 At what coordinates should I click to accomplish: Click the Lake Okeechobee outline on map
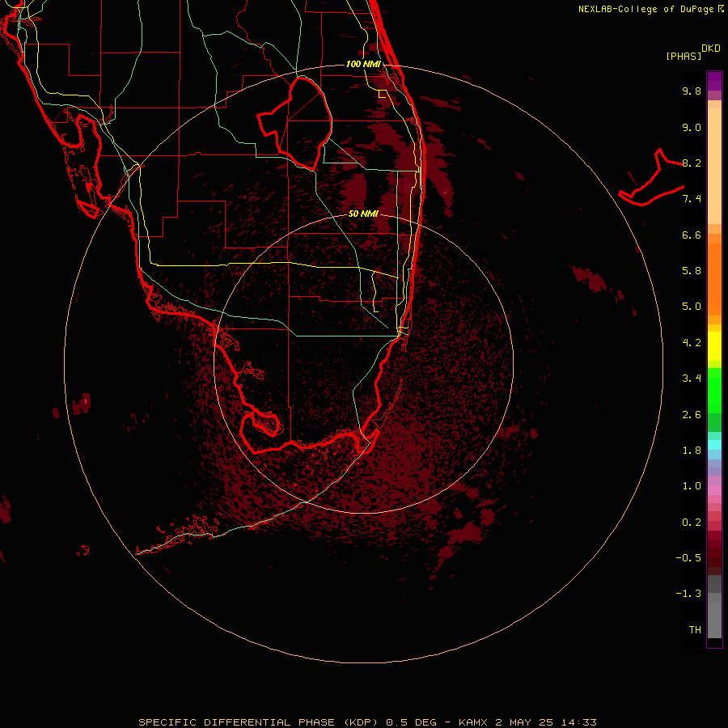click(x=295, y=123)
